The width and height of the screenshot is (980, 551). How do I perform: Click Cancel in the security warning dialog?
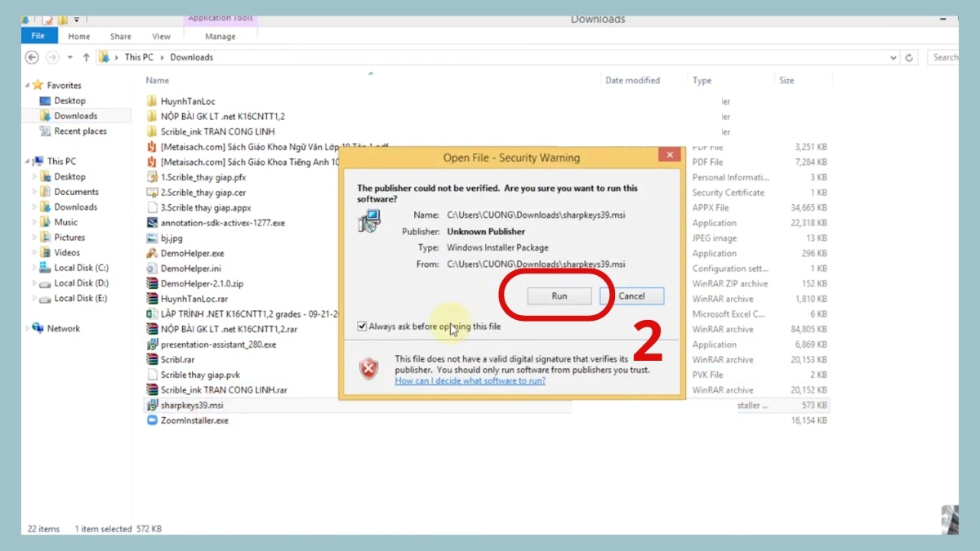(x=630, y=296)
